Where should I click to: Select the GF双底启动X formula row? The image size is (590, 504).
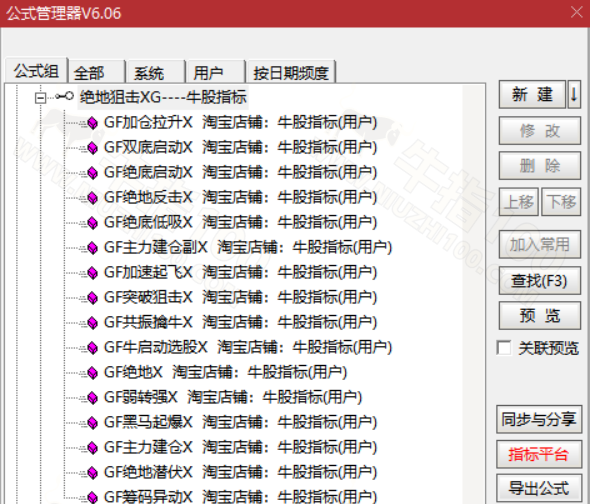(x=240, y=148)
